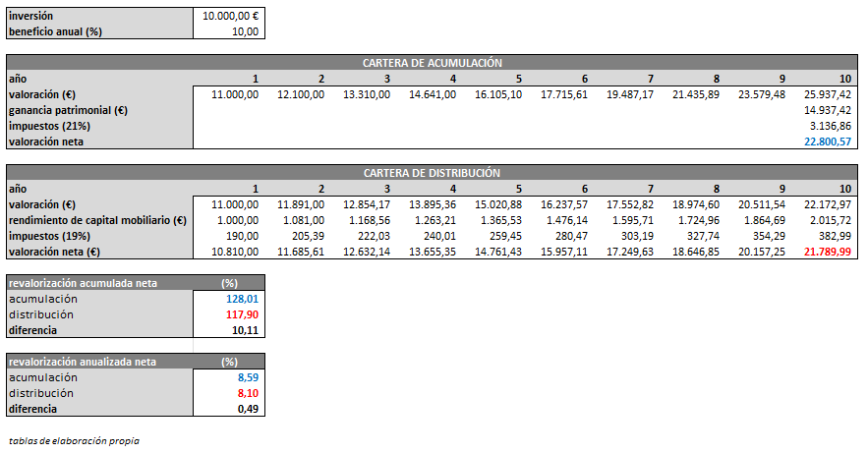
Task: Select accumulation valuation 17.715,61 cell
Action: point(564,94)
